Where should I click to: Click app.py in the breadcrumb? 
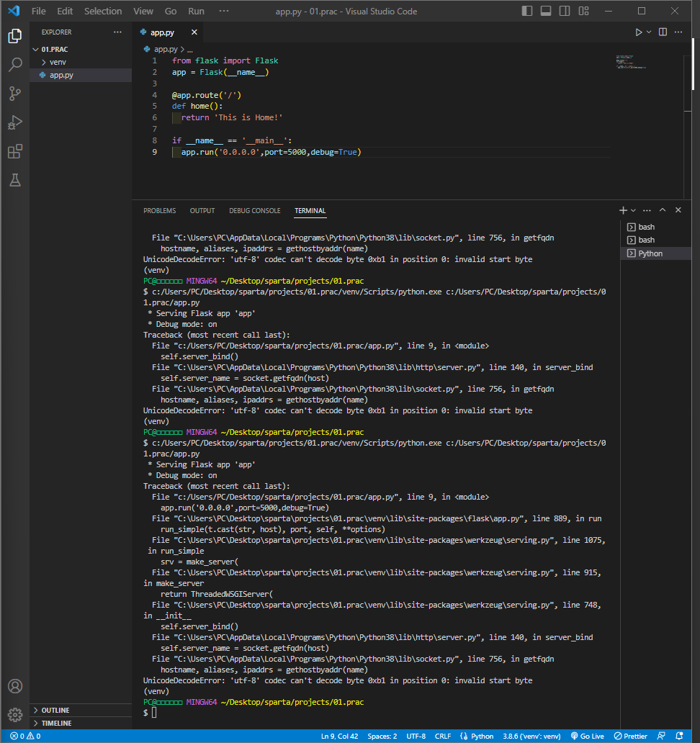click(x=166, y=49)
